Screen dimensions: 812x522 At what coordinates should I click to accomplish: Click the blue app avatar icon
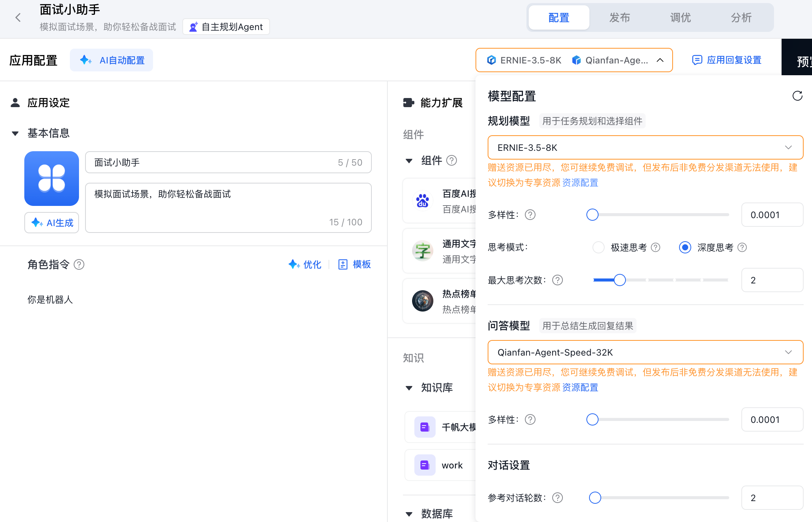52,179
